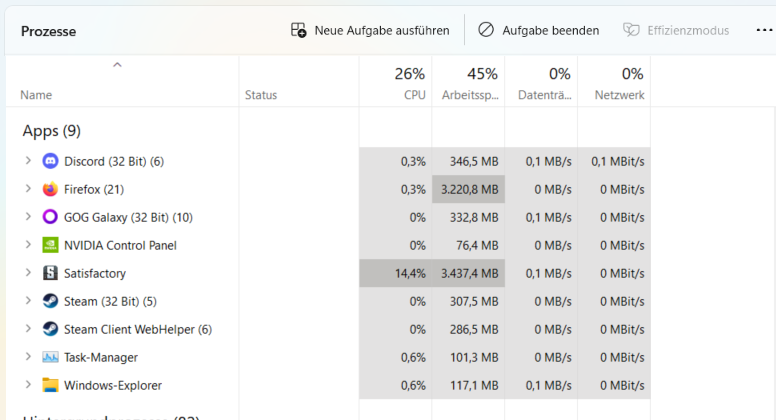Image resolution: width=776 pixels, height=420 pixels.
Task: Open the three-dots more options menu
Action: tap(764, 31)
